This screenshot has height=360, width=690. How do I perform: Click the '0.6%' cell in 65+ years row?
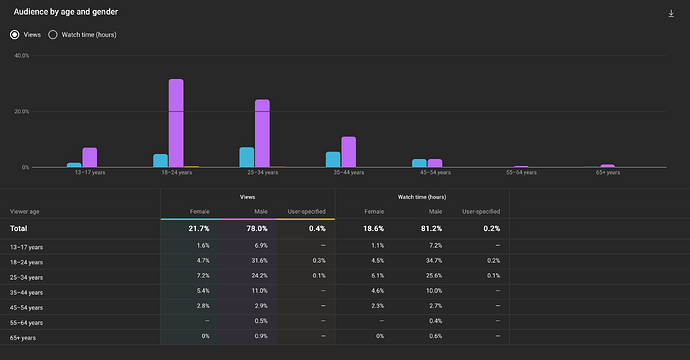[x=436, y=336]
